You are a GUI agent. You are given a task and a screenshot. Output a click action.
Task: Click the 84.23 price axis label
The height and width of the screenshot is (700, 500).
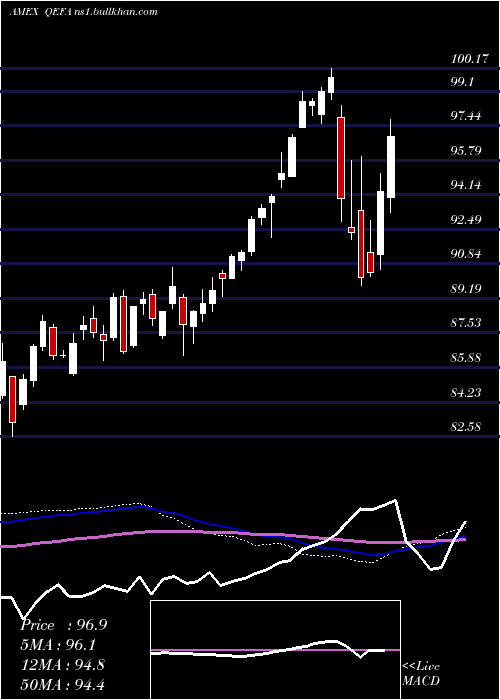466,392
